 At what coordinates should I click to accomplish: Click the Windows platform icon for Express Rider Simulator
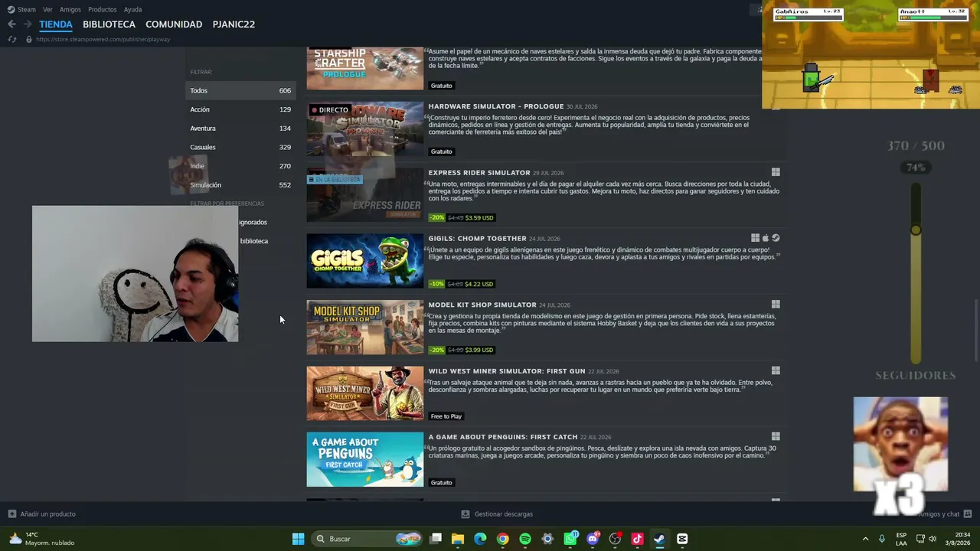(776, 172)
